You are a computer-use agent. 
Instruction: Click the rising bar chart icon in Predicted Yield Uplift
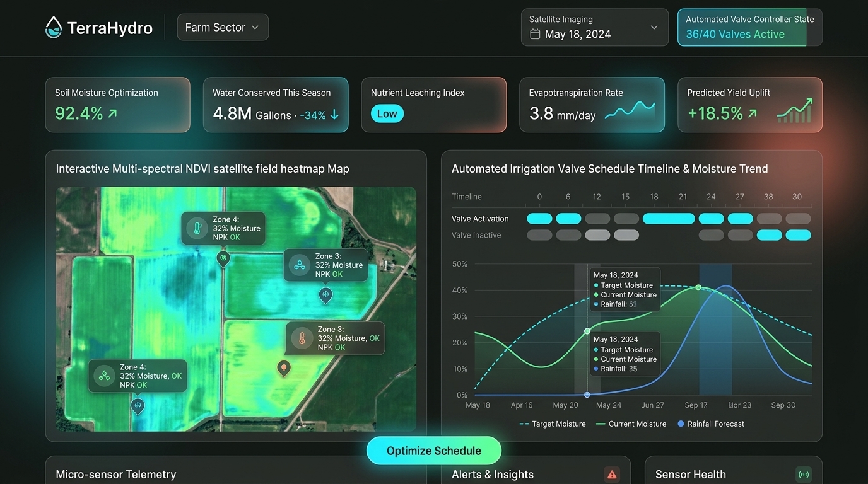(795, 110)
